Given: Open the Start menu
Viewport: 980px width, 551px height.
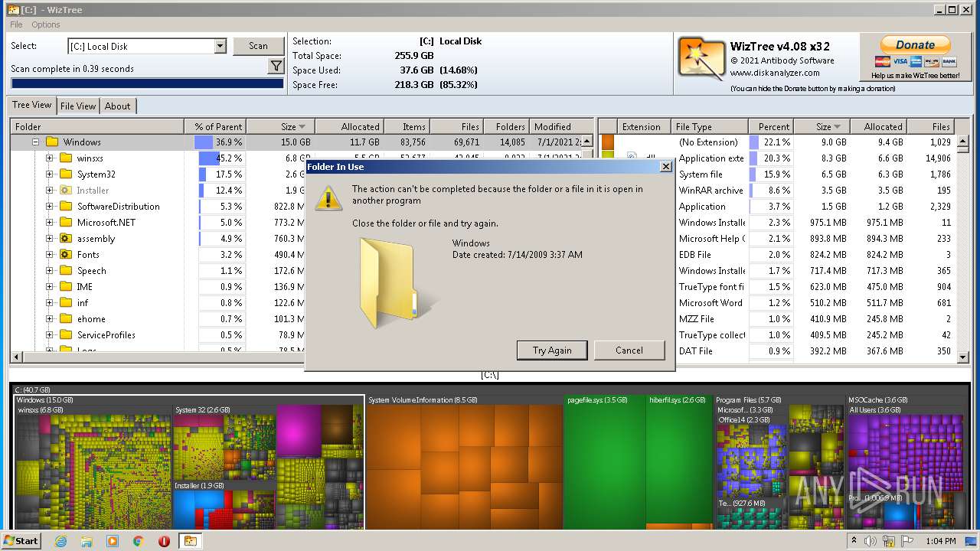Looking at the screenshot, I should pos(21,540).
